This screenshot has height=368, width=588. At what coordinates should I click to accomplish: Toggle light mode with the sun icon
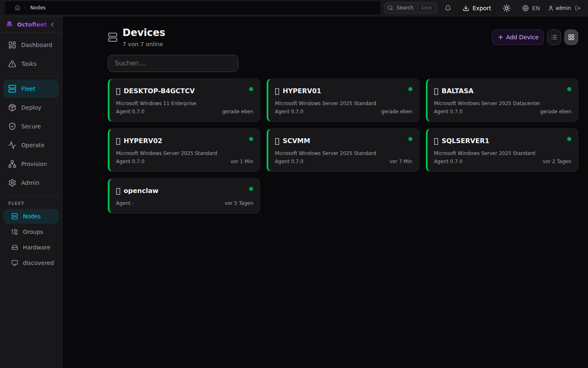coord(506,8)
